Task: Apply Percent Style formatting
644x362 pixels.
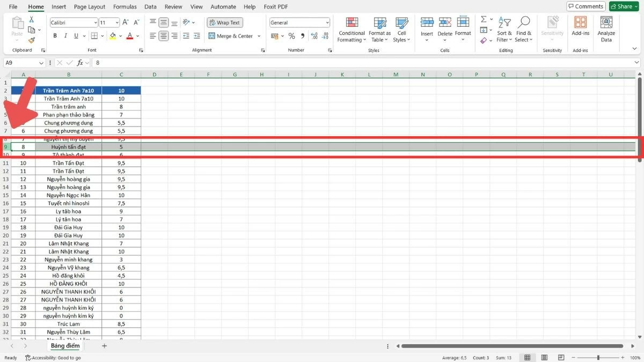Action: 292,36
